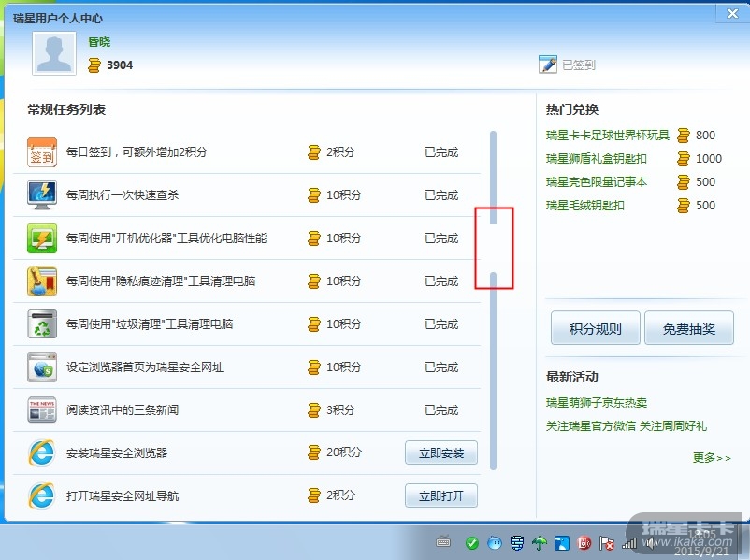Click the network signal bars tray icon
Image resolution: width=750 pixels, height=560 pixels.
point(629,543)
